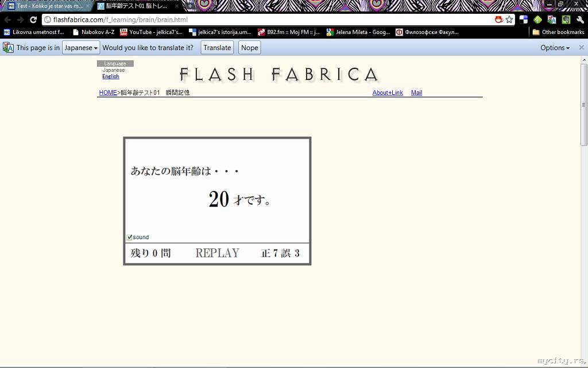Viewport: 588px width, 368px height.
Task: Open the B92.fm Moj FM bookmark
Action: [x=289, y=32]
